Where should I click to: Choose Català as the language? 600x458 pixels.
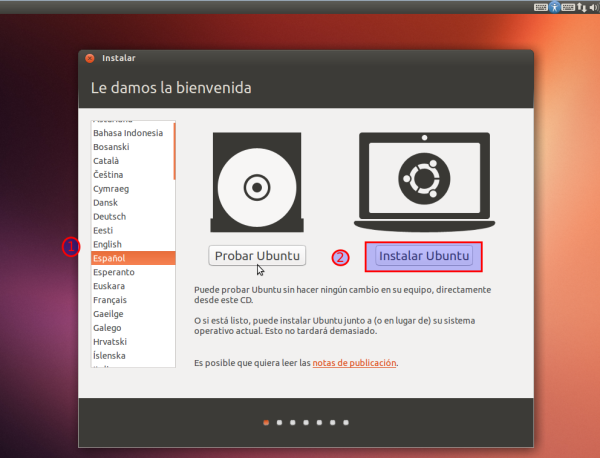133,161
